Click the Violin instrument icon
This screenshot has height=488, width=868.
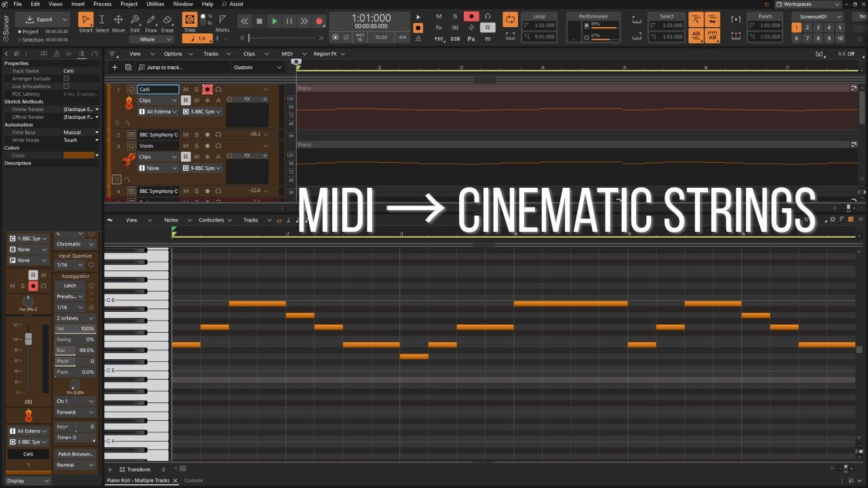tap(129, 160)
